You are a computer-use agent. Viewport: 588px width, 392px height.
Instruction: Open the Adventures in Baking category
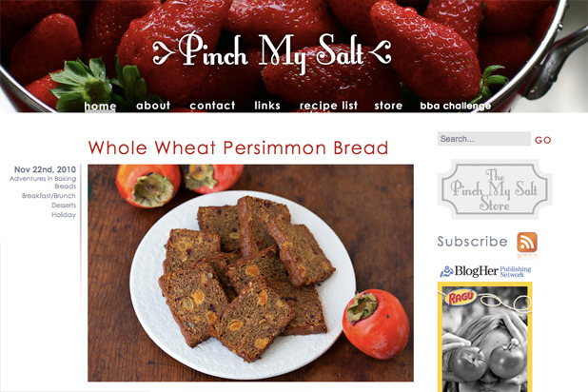tap(43, 179)
